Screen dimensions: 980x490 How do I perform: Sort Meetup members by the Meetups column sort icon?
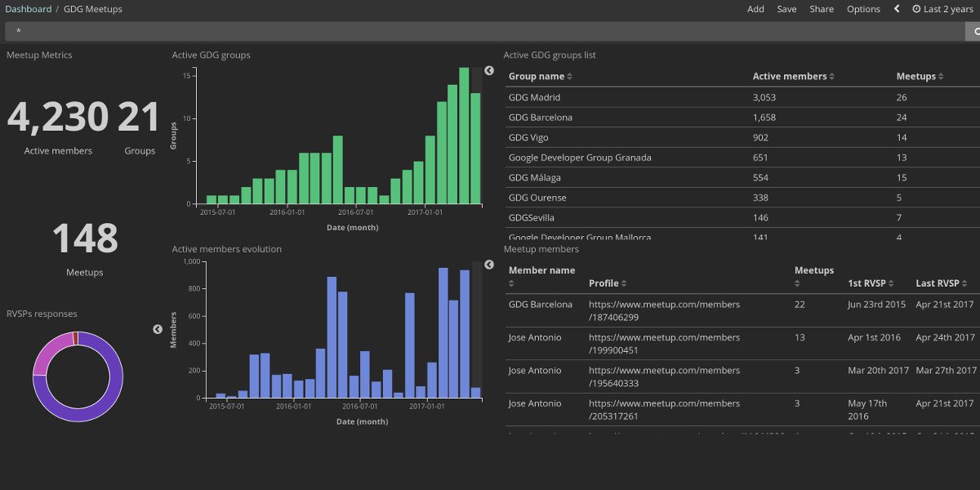coord(799,283)
